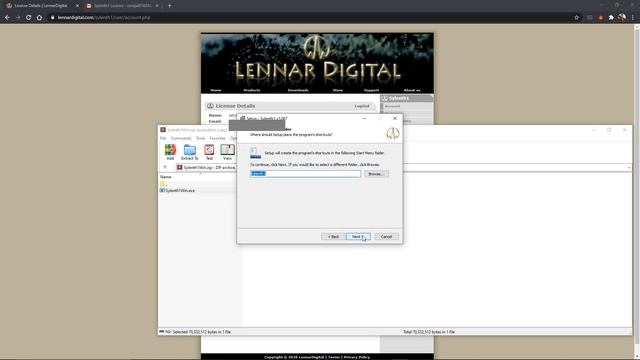The height and width of the screenshot is (360, 640).
Task: Bookmark this page with the star icon
Action: [x=576, y=18]
